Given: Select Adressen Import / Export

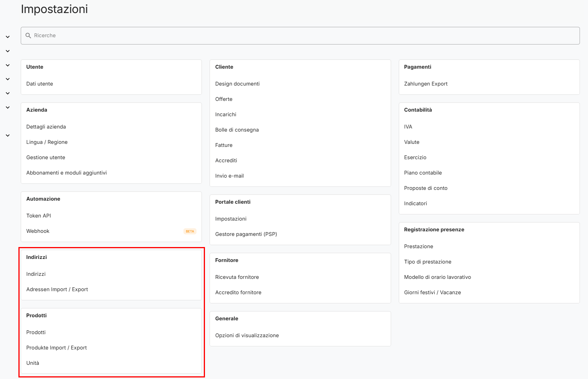Looking at the screenshot, I should click(x=57, y=289).
